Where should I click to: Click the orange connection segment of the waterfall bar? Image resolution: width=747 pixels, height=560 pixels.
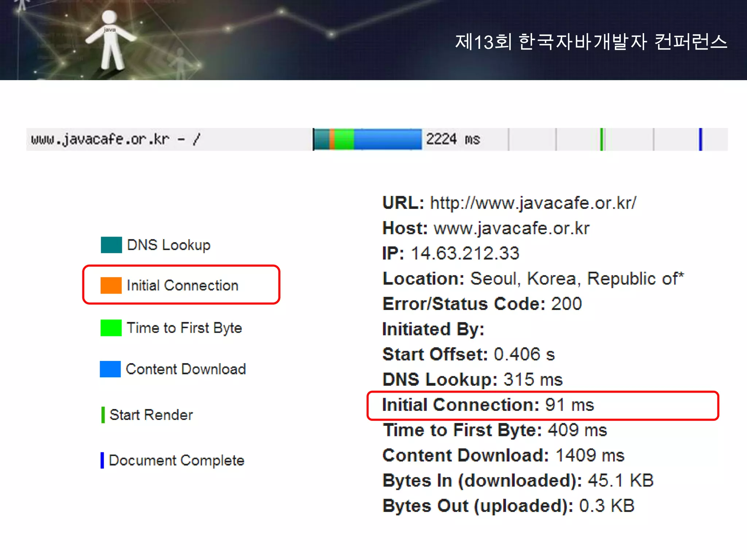(332, 139)
